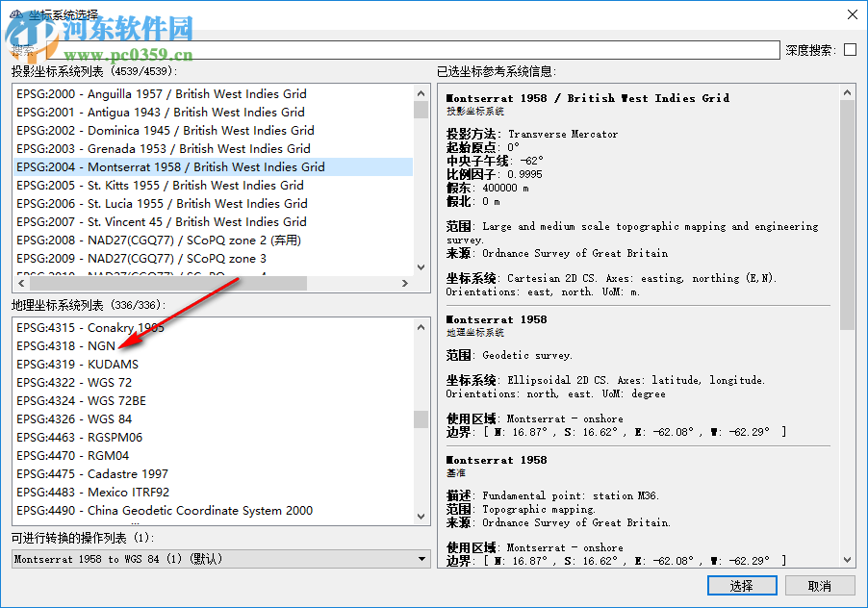Image resolution: width=868 pixels, height=608 pixels.
Task: Select EPSG:2005 - St. Kitts 1955 row
Action: click(x=213, y=186)
